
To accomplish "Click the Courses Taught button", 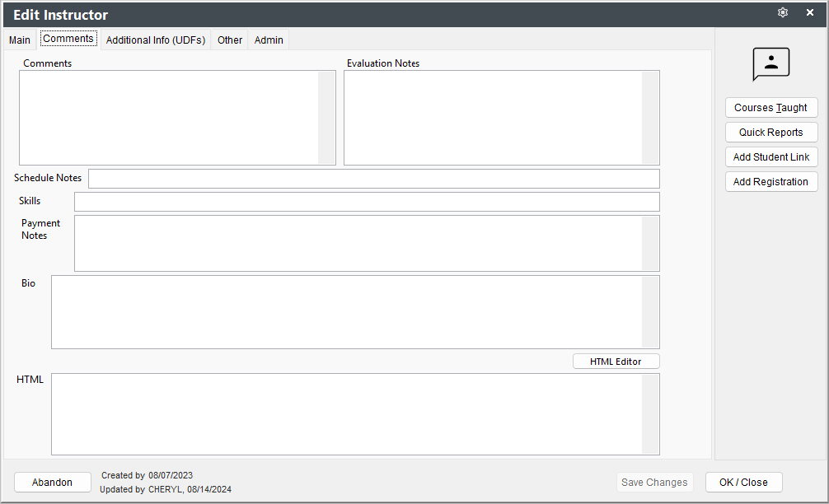I will coord(770,108).
